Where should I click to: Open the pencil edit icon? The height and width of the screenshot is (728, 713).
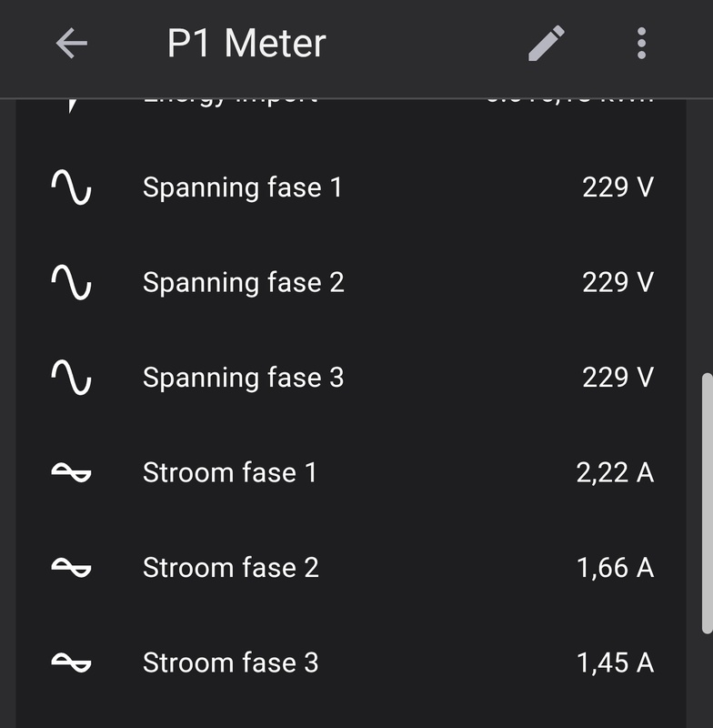[x=547, y=43]
